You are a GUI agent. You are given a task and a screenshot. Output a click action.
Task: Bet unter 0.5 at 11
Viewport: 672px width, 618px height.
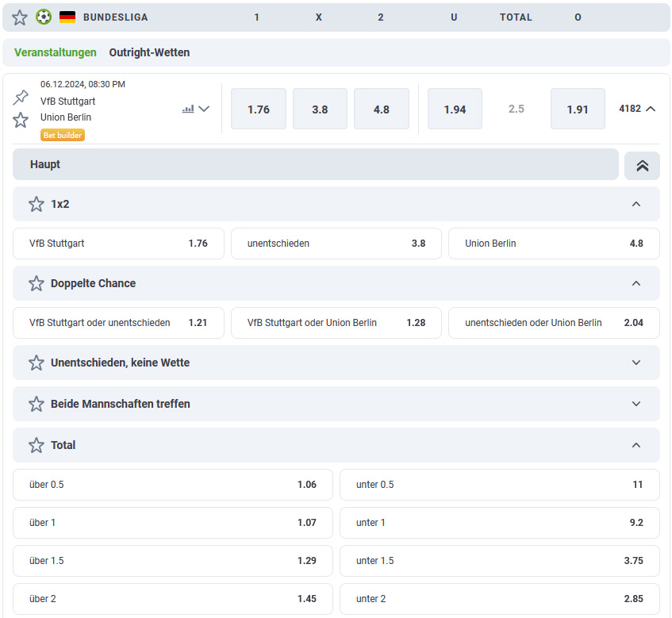(x=500, y=485)
